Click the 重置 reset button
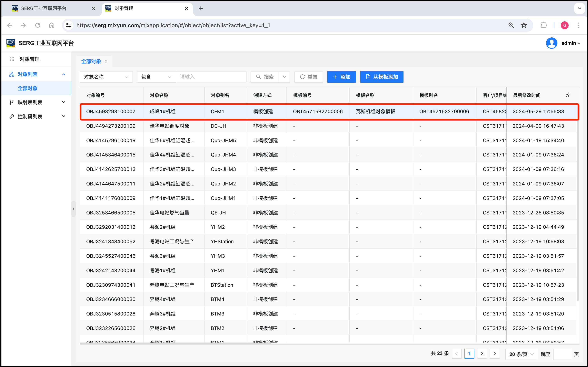The image size is (588, 367). click(309, 77)
